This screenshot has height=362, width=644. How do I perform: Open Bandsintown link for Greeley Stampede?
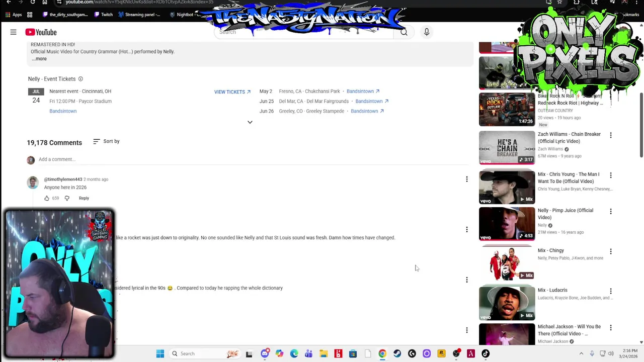pyautogui.click(x=367, y=111)
